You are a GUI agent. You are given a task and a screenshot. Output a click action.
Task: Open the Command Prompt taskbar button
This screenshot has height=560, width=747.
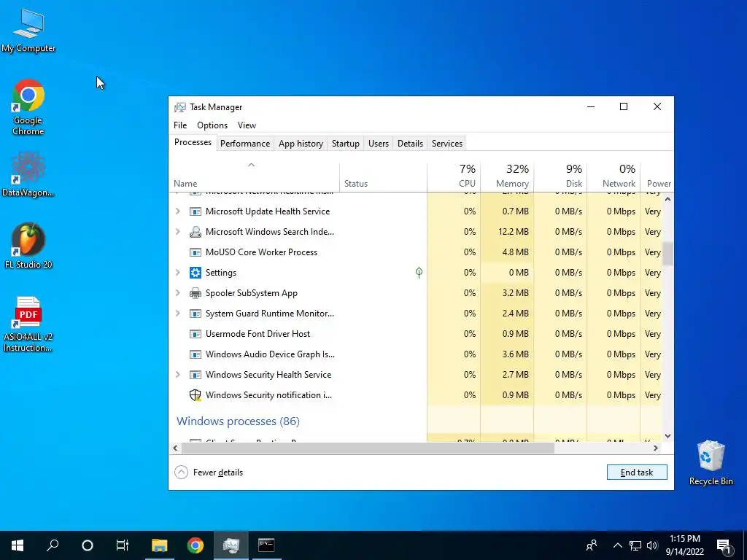(x=266, y=545)
